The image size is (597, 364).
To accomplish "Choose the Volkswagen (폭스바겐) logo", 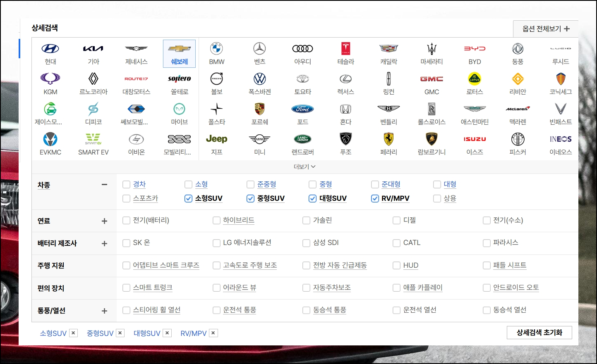I will 260,79.
